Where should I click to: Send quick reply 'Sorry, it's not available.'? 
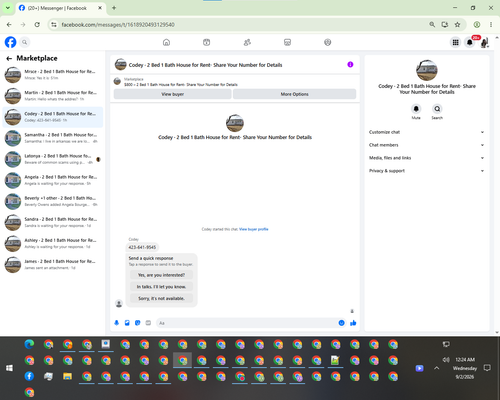pyautogui.click(x=161, y=298)
